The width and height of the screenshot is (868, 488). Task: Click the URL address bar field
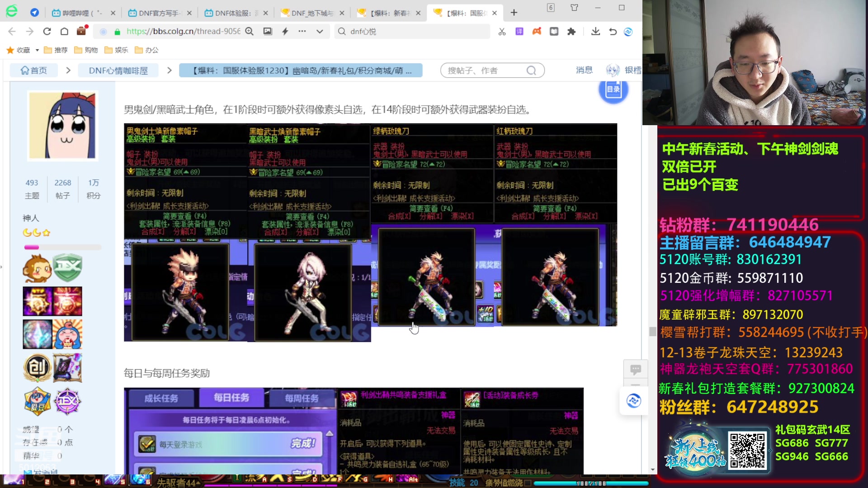coord(183,31)
